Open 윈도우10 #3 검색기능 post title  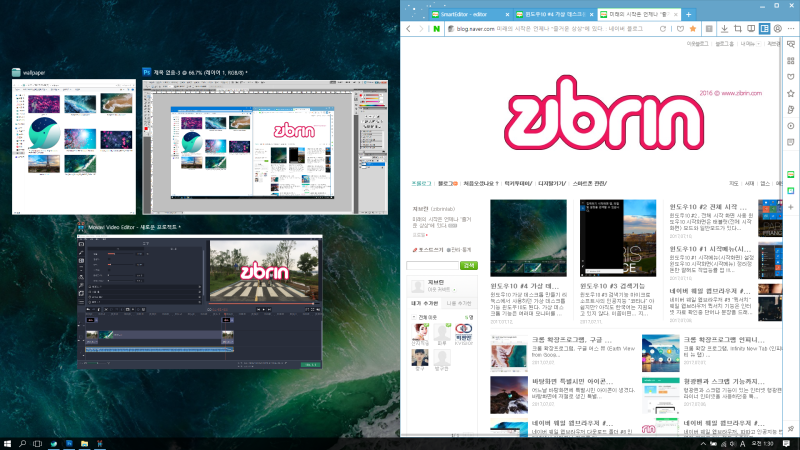[612, 286]
